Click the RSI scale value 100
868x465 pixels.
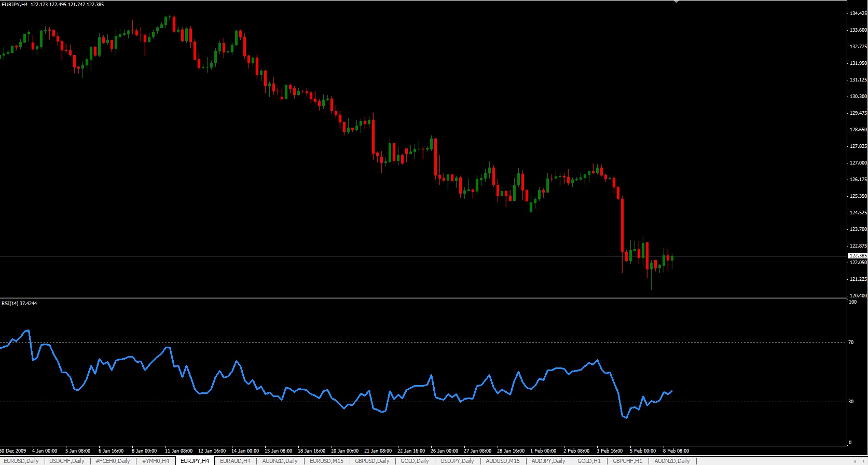pos(852,302)
